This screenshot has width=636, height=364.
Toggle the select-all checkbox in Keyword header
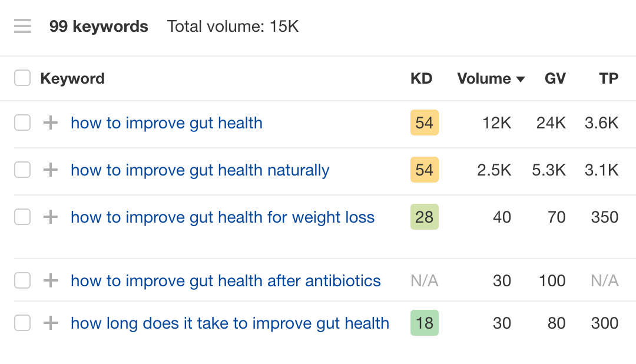point(22,78)
